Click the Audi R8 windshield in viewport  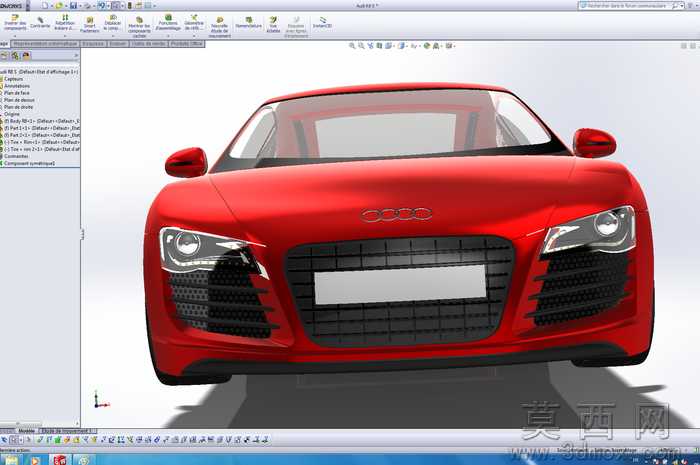tap(388, 127)
